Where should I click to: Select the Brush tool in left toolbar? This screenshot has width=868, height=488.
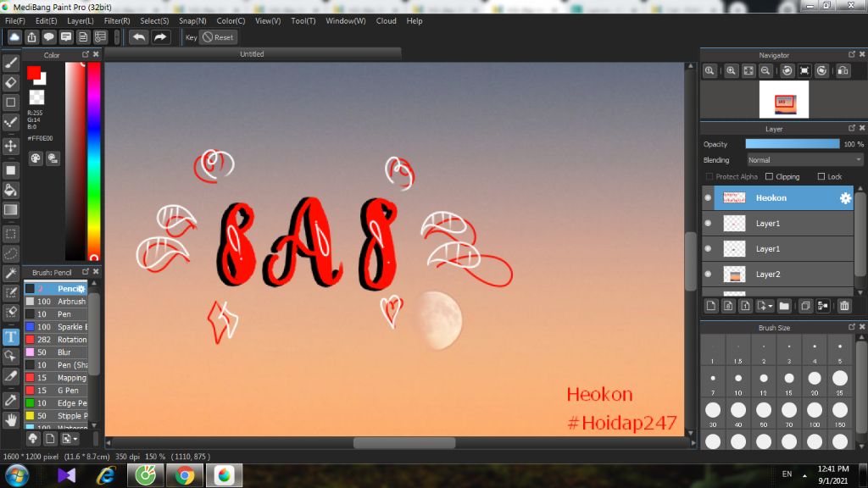point(10,63)
